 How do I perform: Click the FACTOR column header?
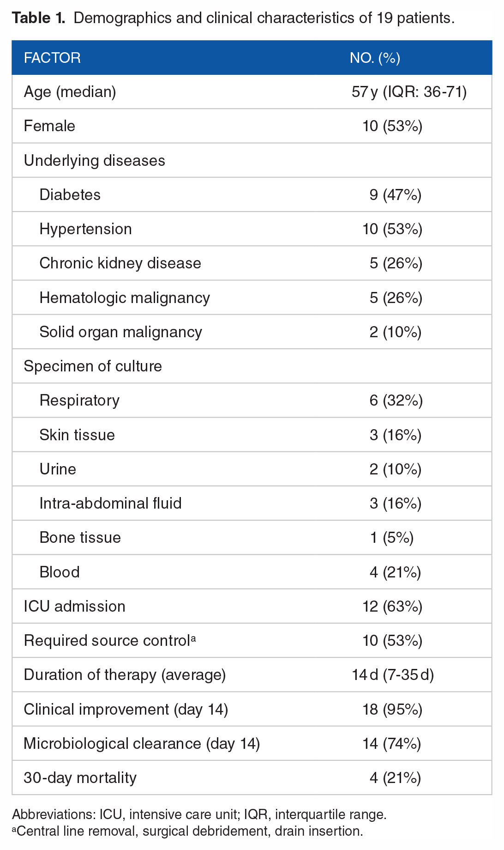tap(52, 58)
